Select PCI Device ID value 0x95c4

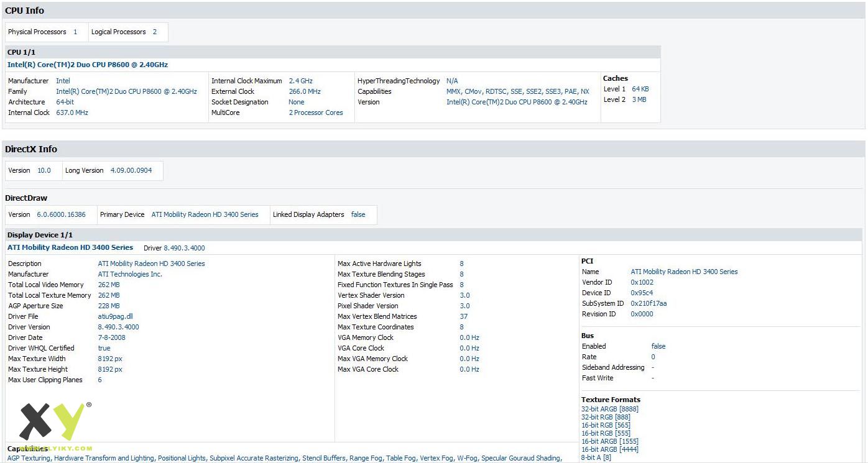pyautogui.click(x=642, y=293)
